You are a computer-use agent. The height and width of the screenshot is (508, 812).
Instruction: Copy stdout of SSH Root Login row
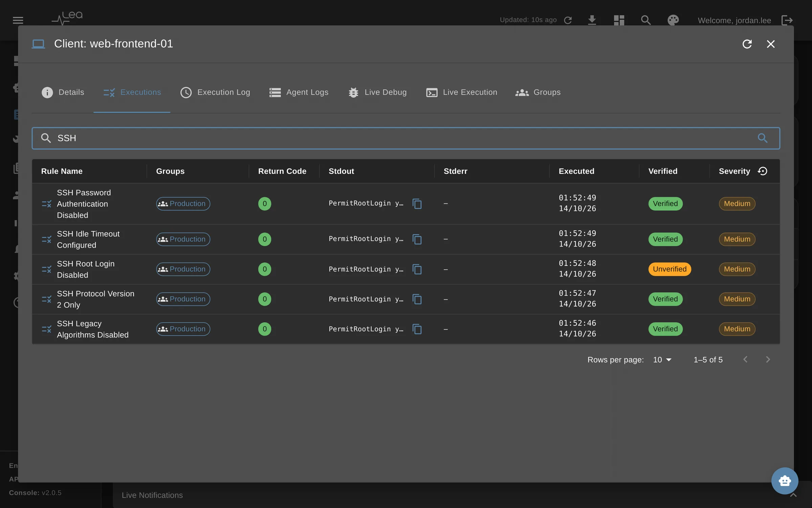coord(417,269)
